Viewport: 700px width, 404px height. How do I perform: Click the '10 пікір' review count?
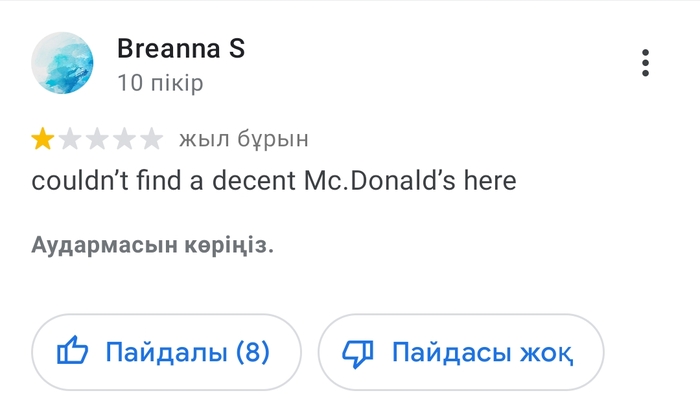tap(160, 83)
